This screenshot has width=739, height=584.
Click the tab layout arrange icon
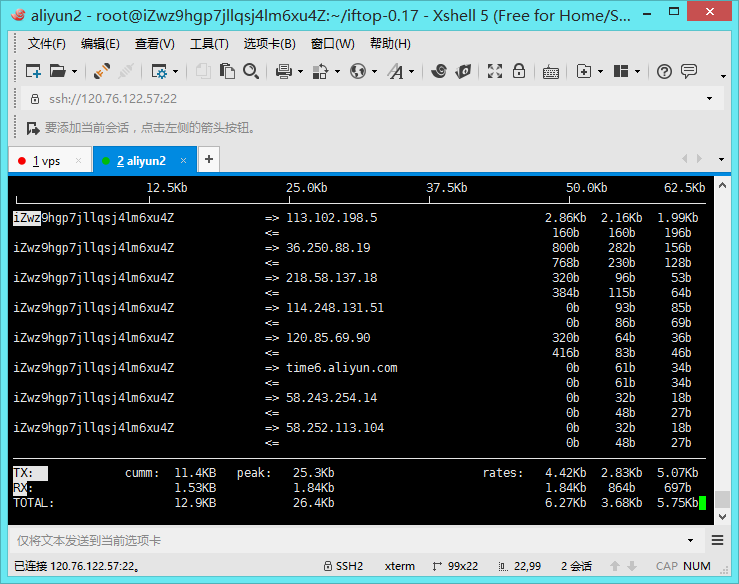(x=621, y=72)
